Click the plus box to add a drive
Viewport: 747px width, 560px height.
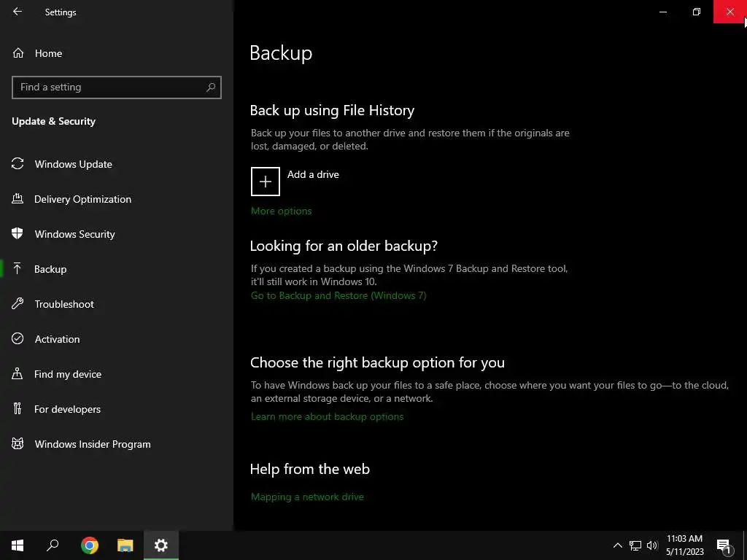click(x=266, y=182)
